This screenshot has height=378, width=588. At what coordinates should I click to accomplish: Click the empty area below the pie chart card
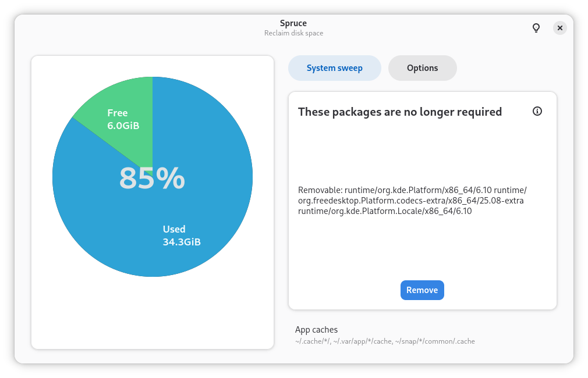tap(153, 313)
